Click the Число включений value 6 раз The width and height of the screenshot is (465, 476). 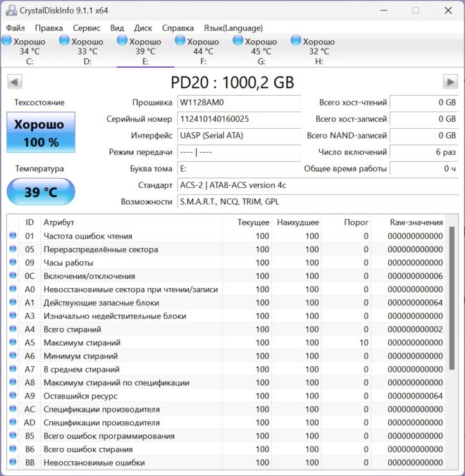pos(423,152)
